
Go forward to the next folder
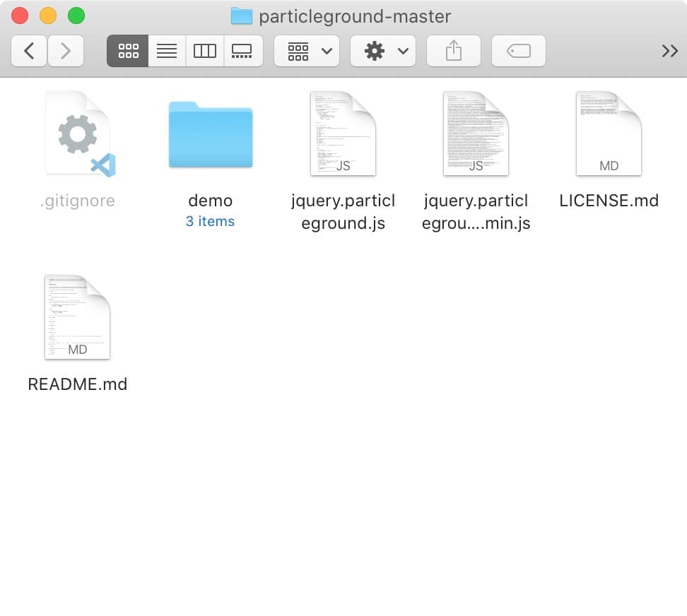tap(66, 52)
